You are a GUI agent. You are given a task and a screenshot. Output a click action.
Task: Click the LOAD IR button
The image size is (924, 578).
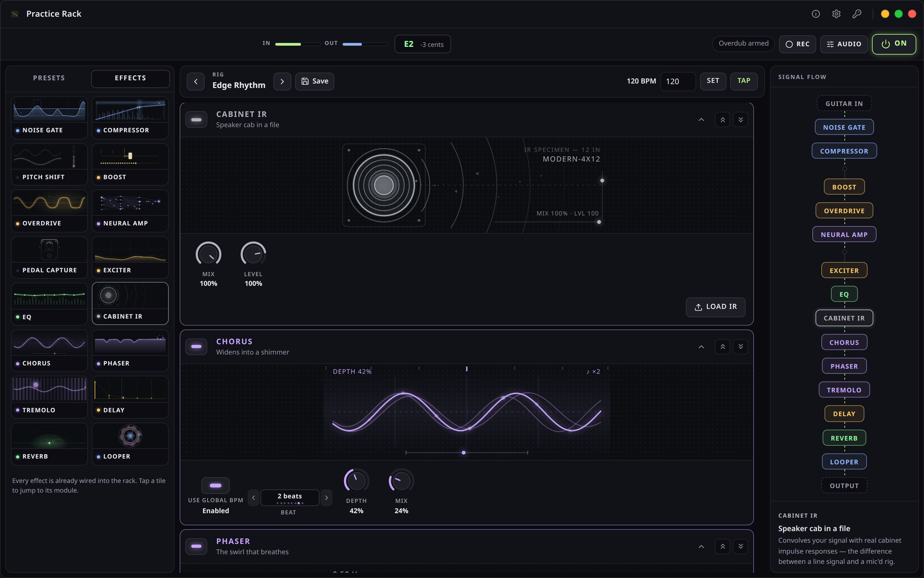click(715, 307)
